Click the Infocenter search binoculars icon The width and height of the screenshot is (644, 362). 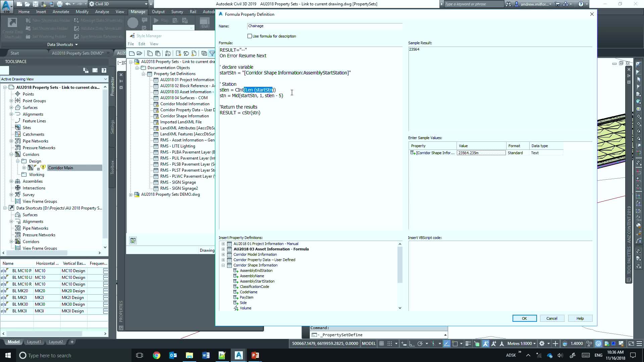[508, 4]
